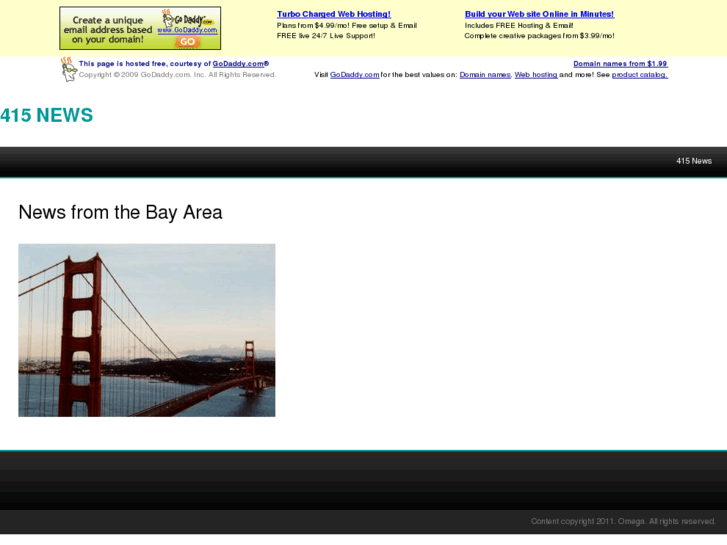Click the 'Copyright © 2009 GoDaddy.com' text
Image resolution: width=727 pixels, height=545 pixels.
coord(177,75)
